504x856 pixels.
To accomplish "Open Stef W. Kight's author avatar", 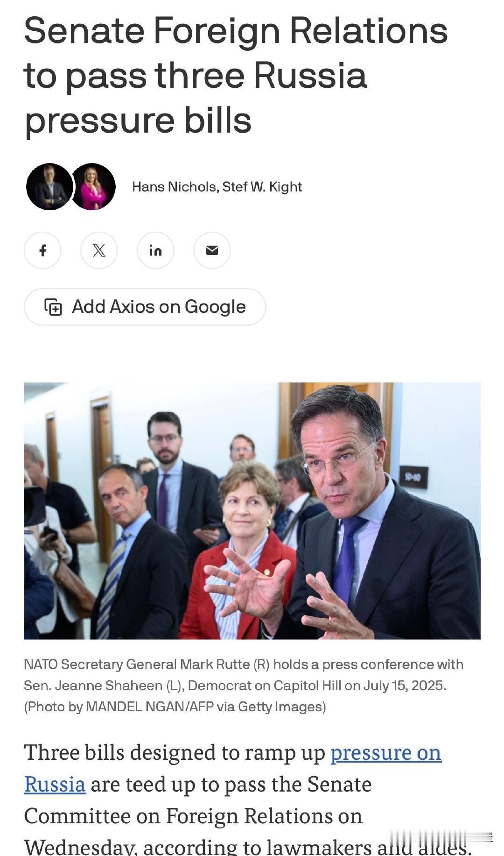I will tap(93, 187).
